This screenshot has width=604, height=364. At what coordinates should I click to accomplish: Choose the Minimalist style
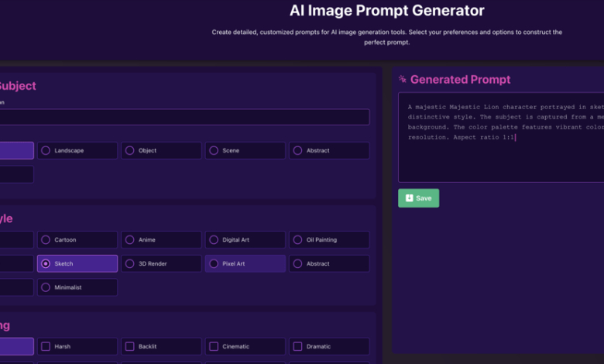point(77,287)
